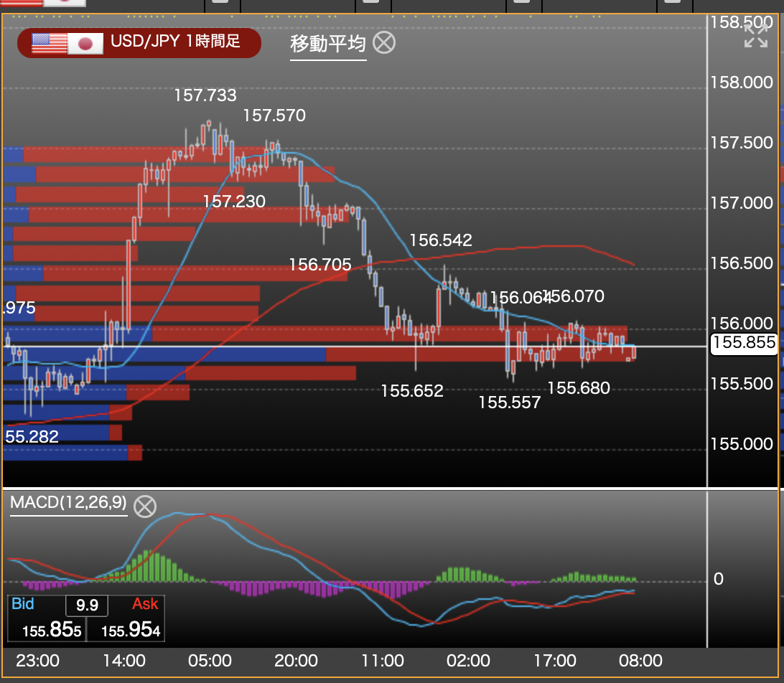Click the 9.9 spread value box
This screenshot has height=683, width=784.
(x=87, y=606)
